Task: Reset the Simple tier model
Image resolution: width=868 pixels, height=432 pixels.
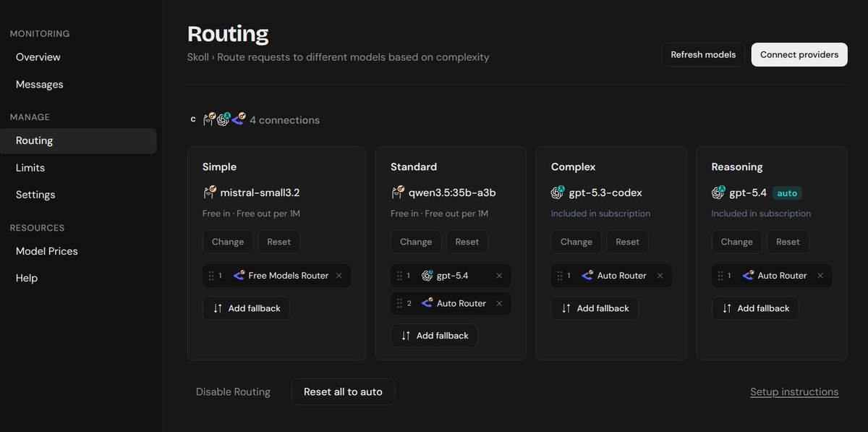Action: point(279,242)
